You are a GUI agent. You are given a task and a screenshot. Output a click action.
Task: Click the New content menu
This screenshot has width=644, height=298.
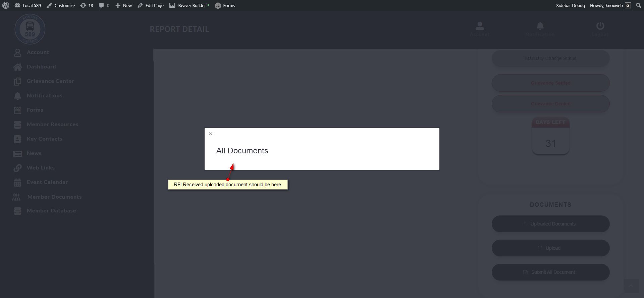pos(123,5)
